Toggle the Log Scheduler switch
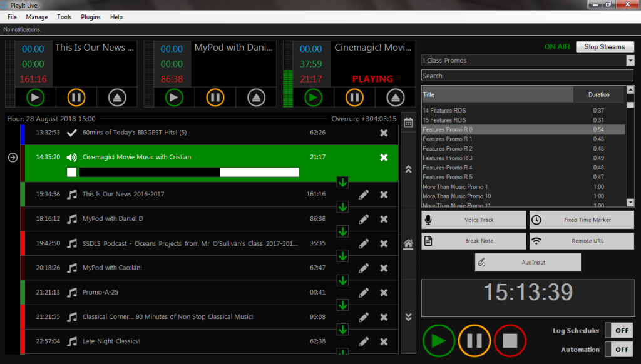 [x=618, y=330]
